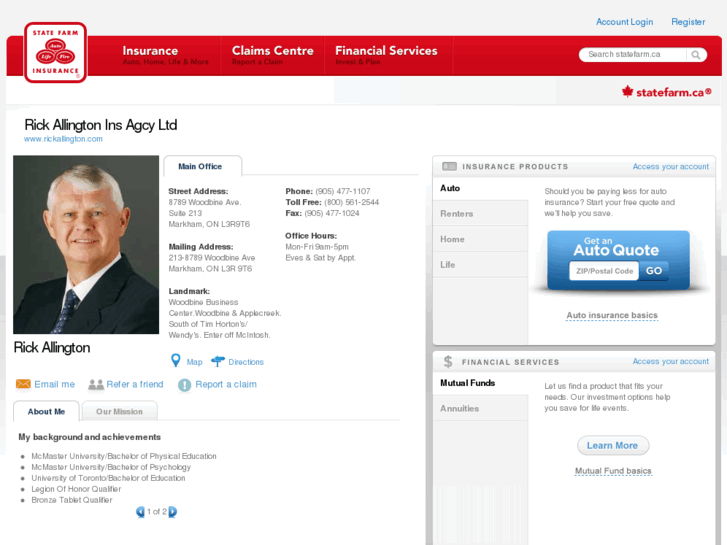727x545 pixels.
Task: Focus the ZIP/Postal Code field
Action: (604, 271)
